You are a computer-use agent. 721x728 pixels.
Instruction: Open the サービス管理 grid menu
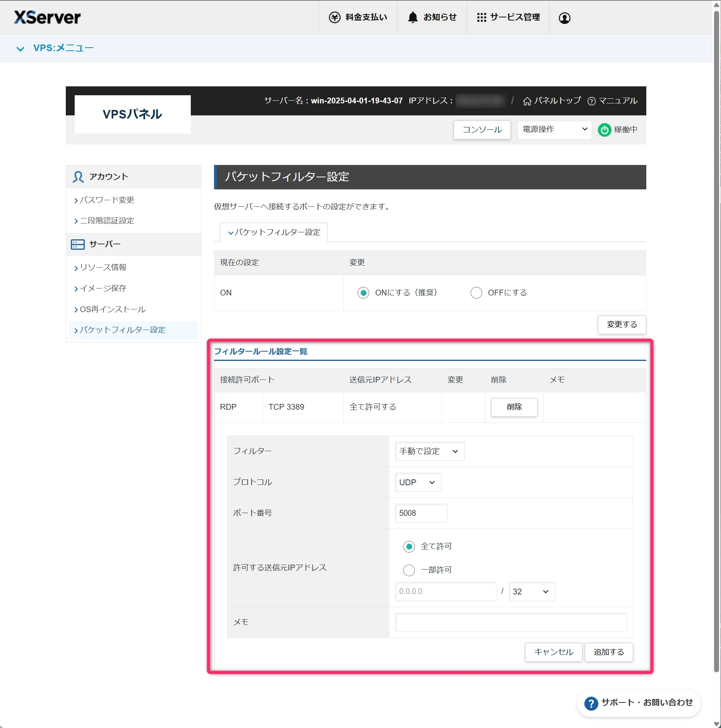point(508,17)
